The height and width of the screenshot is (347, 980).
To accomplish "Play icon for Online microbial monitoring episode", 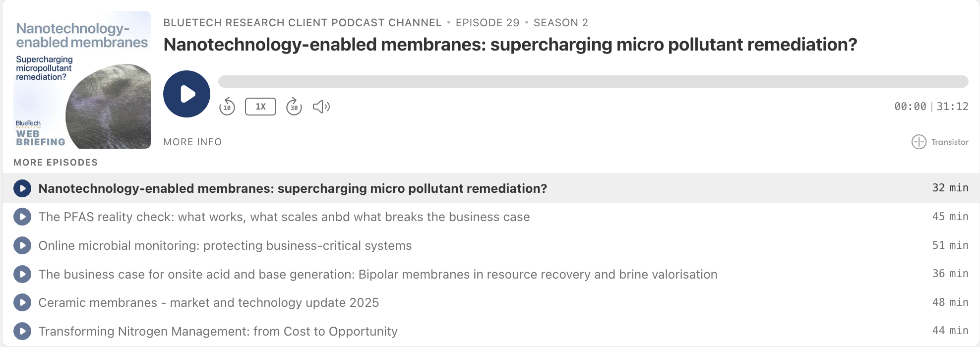I will 22,246.
